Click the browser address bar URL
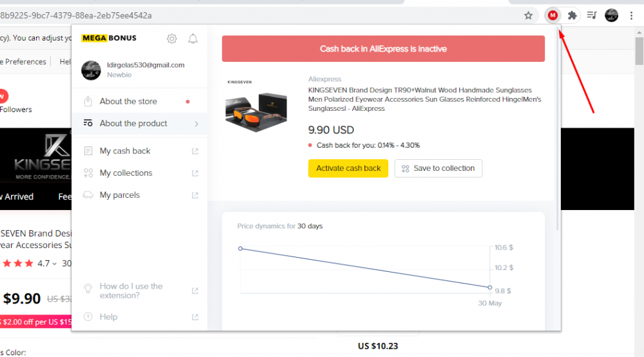The image size is (644, 357). click(x=76, y=15)
